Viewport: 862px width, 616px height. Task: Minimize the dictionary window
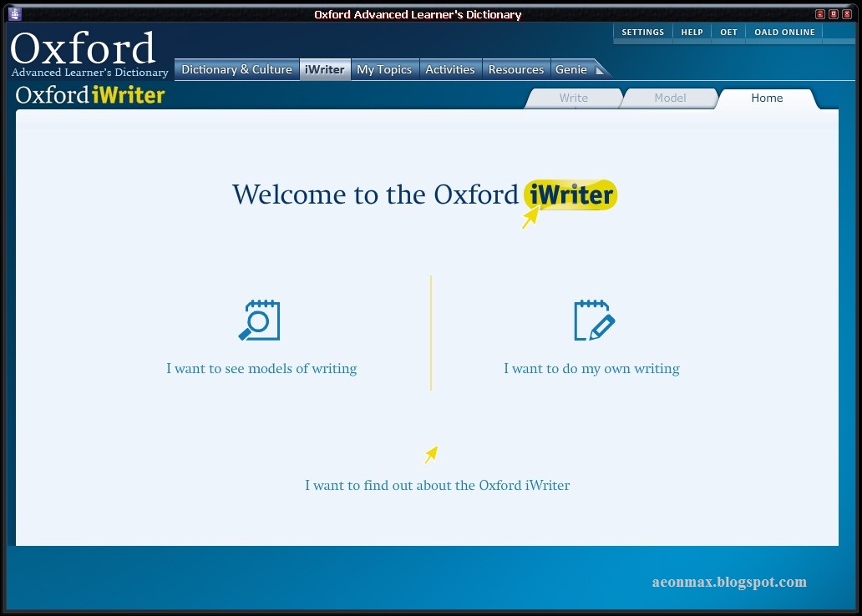[x=819, y=14]
